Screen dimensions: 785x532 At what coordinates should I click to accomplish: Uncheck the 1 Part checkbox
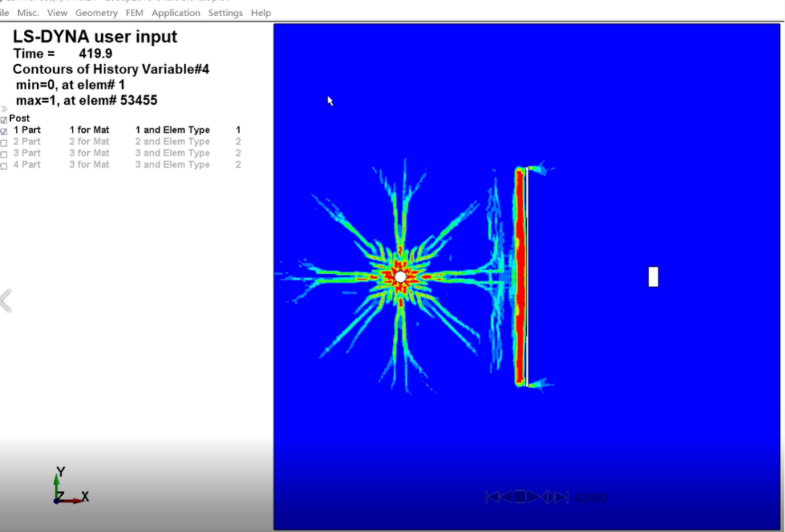pos(4,131)
